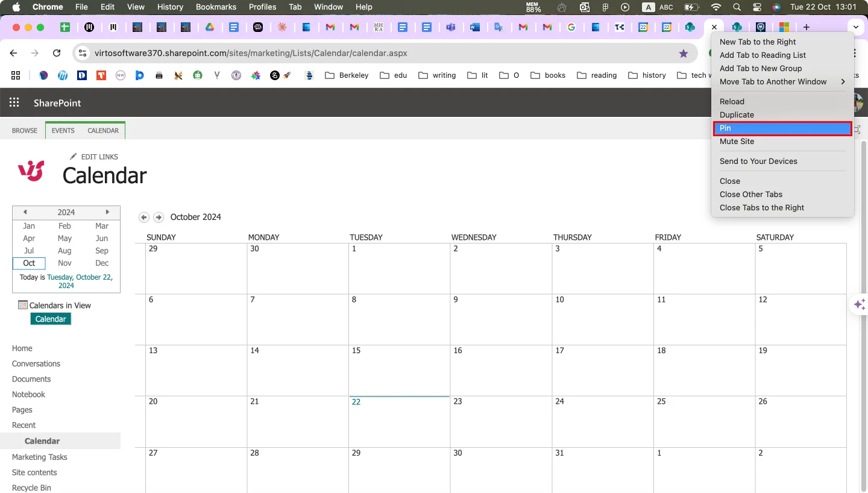
Task: Open the rocket bookmark icon
Action: [x=288, y=75]
